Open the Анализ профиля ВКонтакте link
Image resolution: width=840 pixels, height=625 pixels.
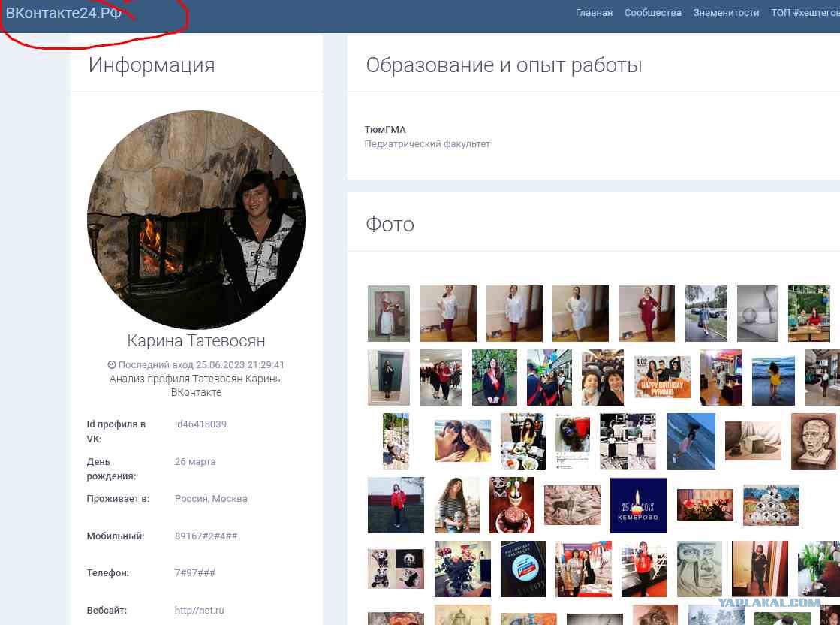tap(196, 385)
